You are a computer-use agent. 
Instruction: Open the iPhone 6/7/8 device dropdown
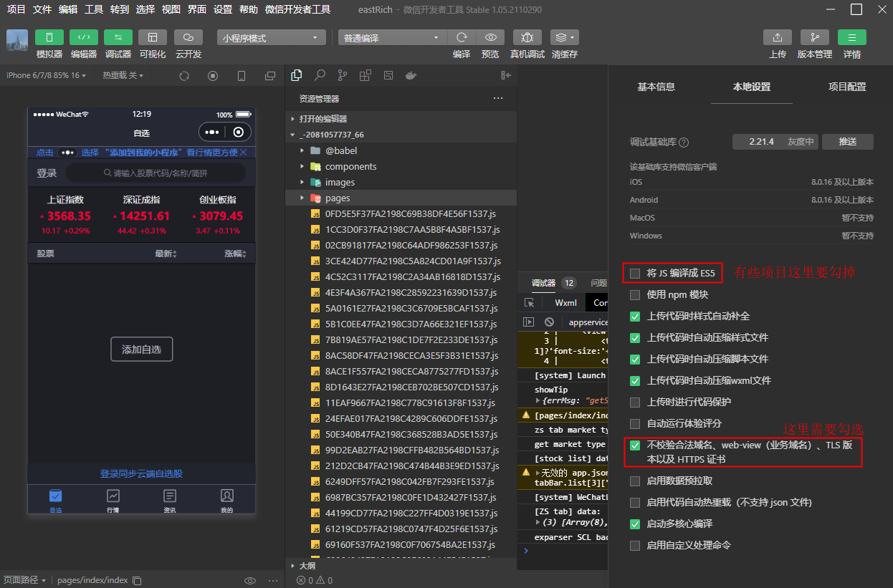click(x=46, y=75)
